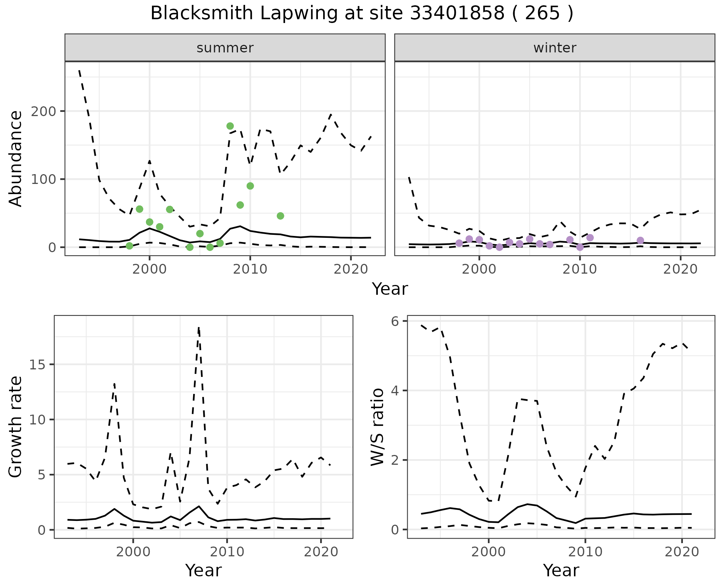Click the 200 tick label on Abundance axis
724x588 pixels.
(43, 111)
